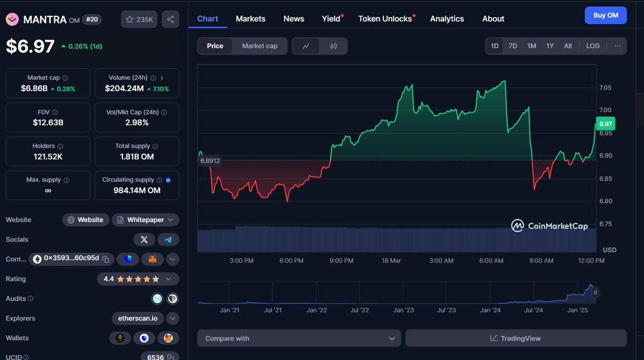The height and width of the screenshot is (360, 644).
Task: Expand more contracts chevron
Action: (x=172, y=259)
